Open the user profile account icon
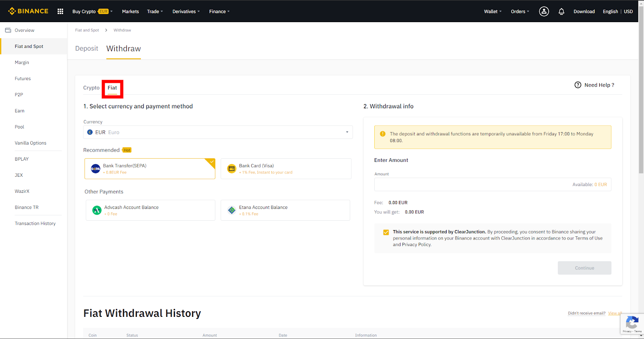This screenshot has height=339, width=644. [x=544, y=11]
